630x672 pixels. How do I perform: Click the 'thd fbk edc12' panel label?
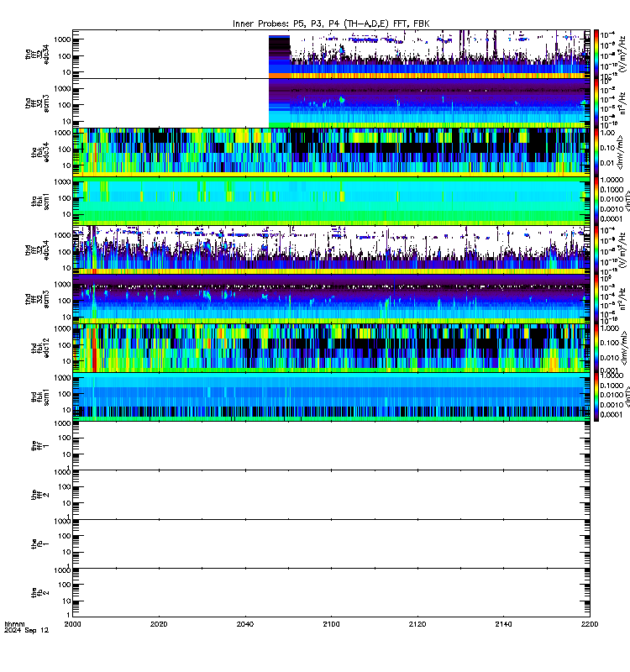[x=40, y=348]
